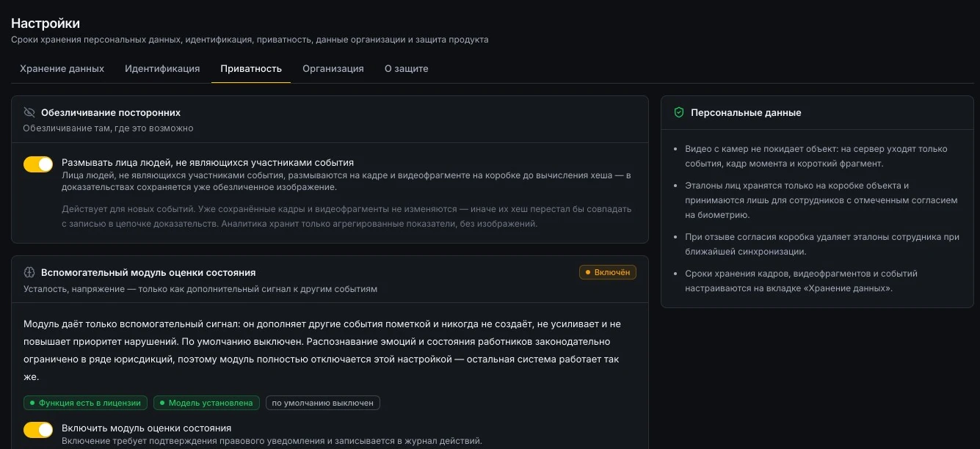Screen dimensions: 980x449
Task: Click the Вспомогательный модуль оценки состояния title
Action: coord(148,272)
